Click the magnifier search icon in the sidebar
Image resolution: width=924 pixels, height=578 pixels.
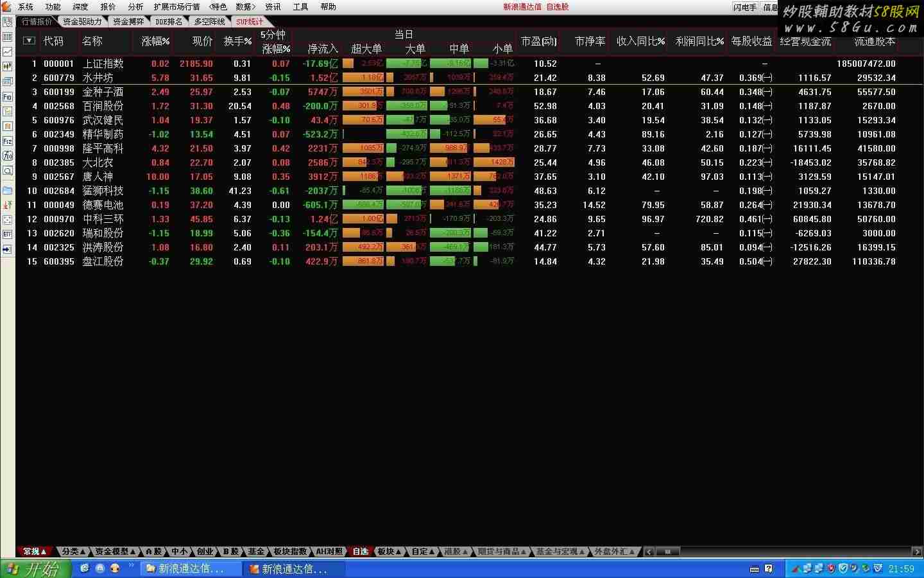pos(8,171)
